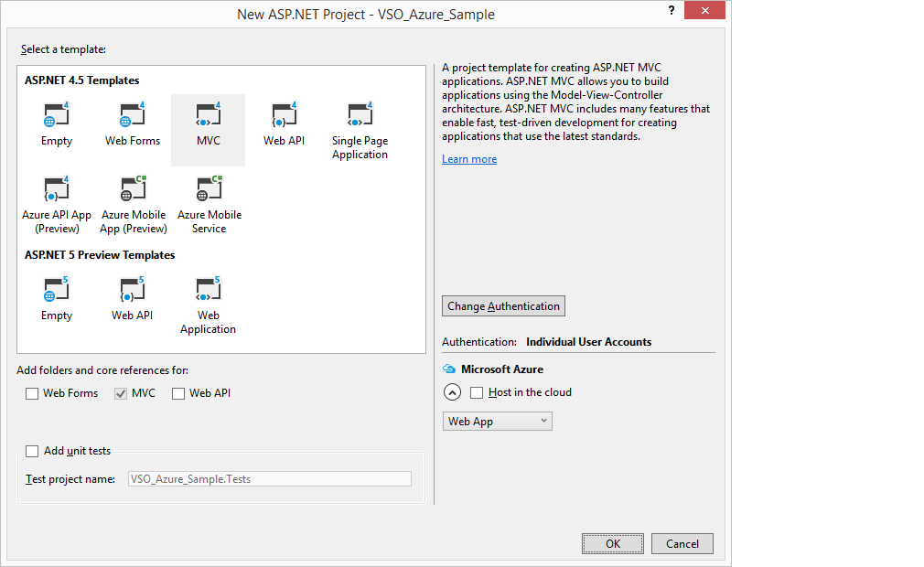
Task: Click the Change Authentication button
Action: click(x=503, y=306)
